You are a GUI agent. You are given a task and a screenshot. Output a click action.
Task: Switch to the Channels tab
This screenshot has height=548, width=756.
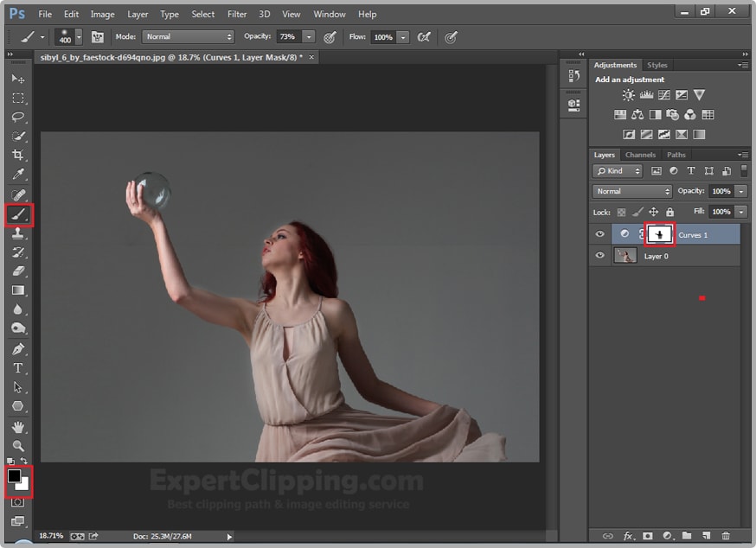640,155
